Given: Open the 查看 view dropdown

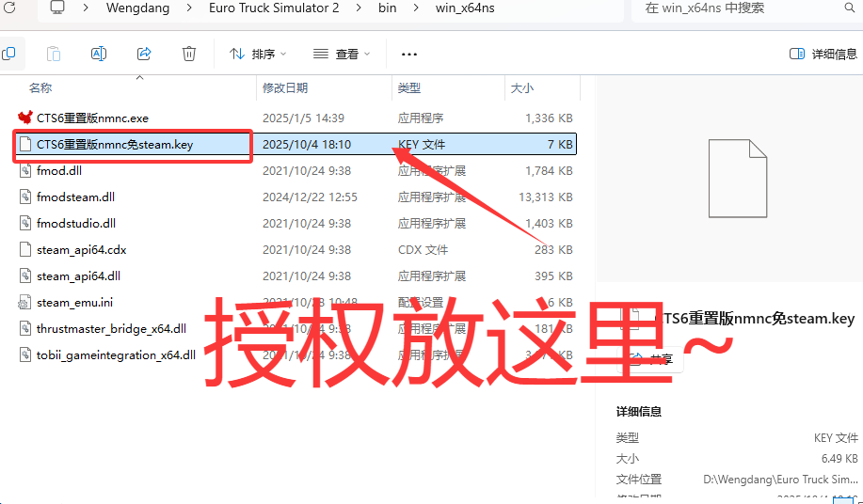Looking at the screenshot, I should tap(342, 54).
